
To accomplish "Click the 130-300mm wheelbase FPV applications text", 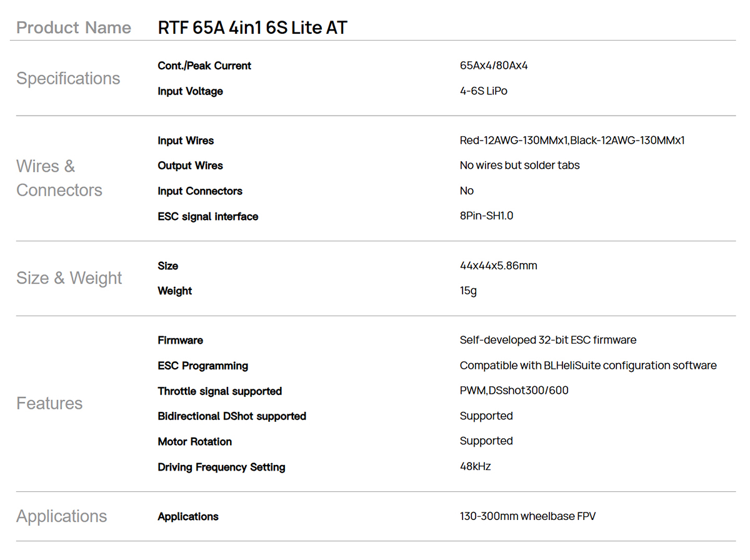I will point(527,516).
